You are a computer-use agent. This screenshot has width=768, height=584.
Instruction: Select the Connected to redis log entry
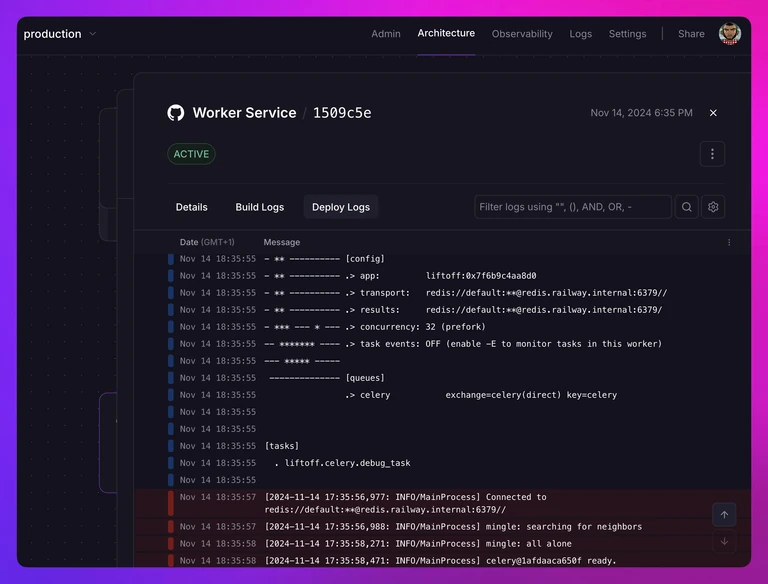pos(442,503)
